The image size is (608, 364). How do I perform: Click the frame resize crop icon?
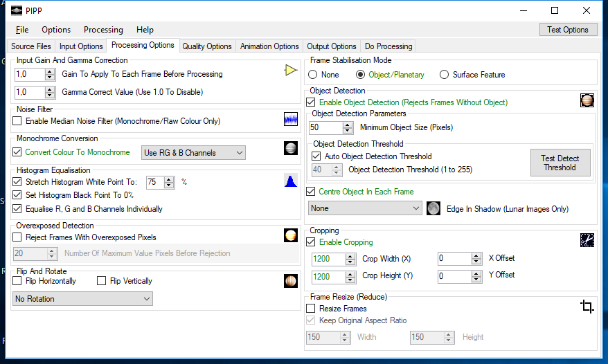587,307
